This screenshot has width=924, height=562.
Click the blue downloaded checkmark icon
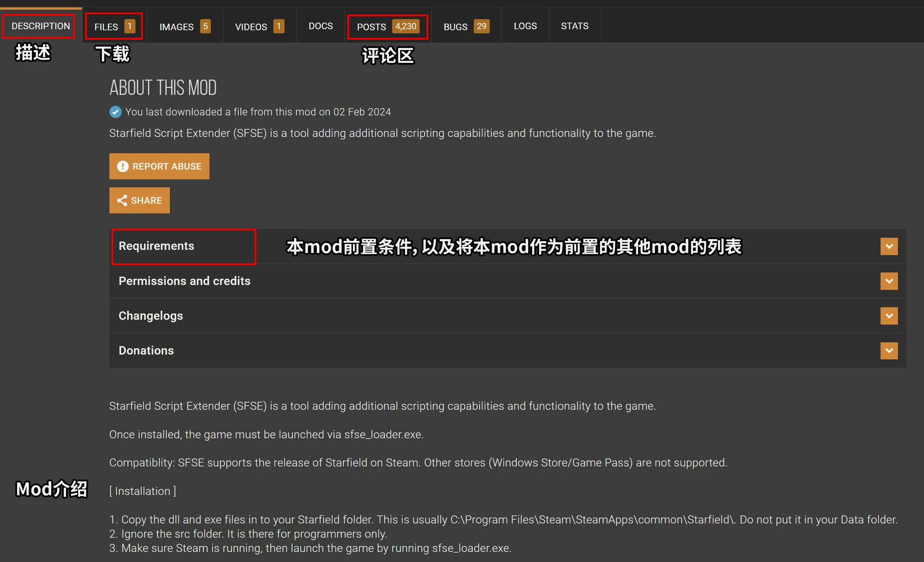pos(115,112)
